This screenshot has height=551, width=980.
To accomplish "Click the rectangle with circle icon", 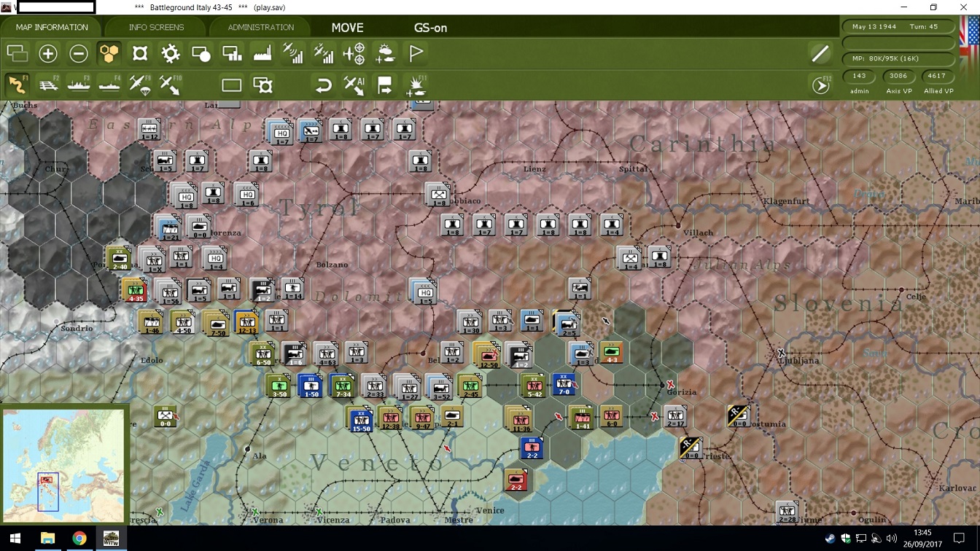I will click(201, 53).
